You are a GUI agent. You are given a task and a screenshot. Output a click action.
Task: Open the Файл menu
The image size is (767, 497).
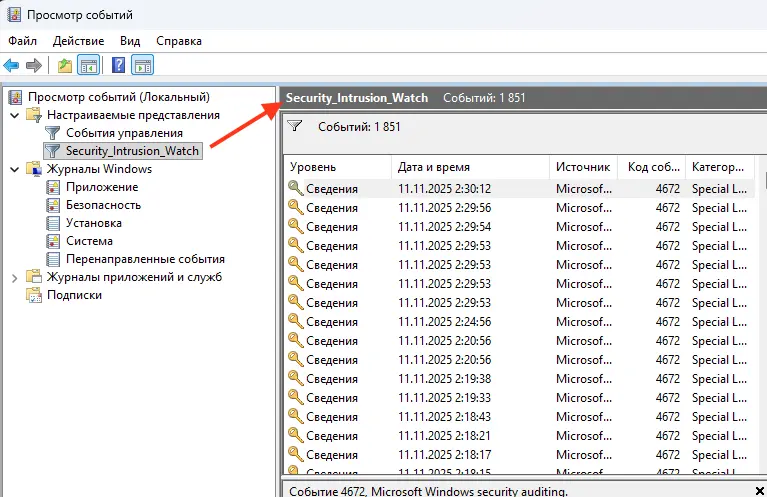click(23, 41)
